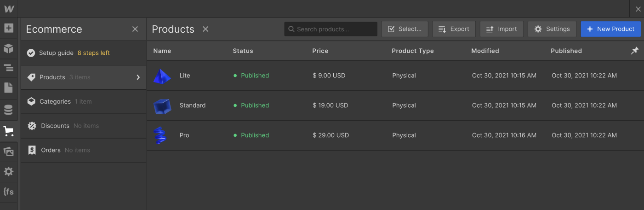
Task: Click the Webflow logo icon
Action: [x=9, y=9]
